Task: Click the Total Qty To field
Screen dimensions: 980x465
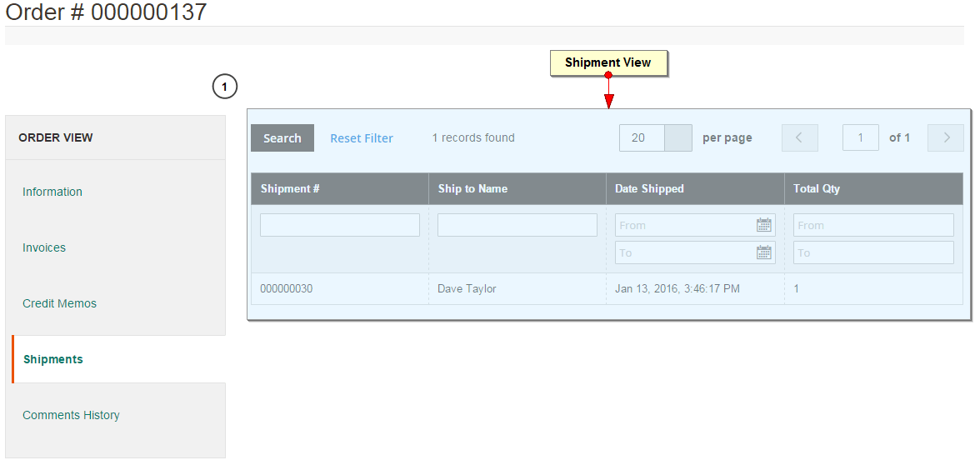Action: point(872,252)
